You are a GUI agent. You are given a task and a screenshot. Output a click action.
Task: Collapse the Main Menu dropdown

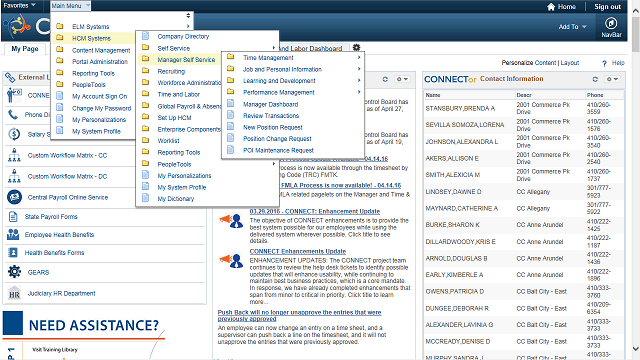(70, 6)
